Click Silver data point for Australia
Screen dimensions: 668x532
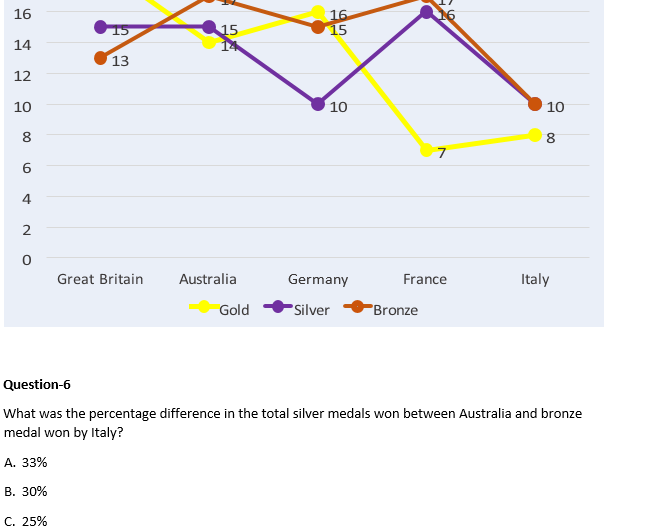pyautogui.click(x=208, y=27)
